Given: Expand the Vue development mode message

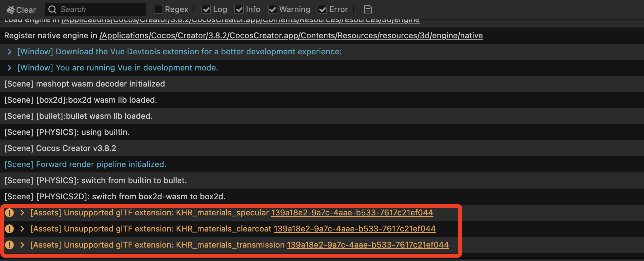Looking at the screenshot, I should (9, 68).
